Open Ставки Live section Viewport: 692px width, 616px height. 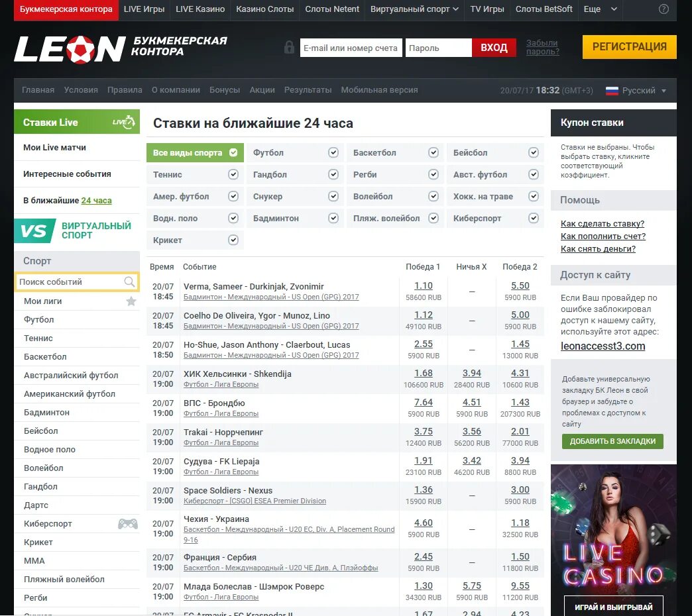pyautogui.click(x=77, y=122)
